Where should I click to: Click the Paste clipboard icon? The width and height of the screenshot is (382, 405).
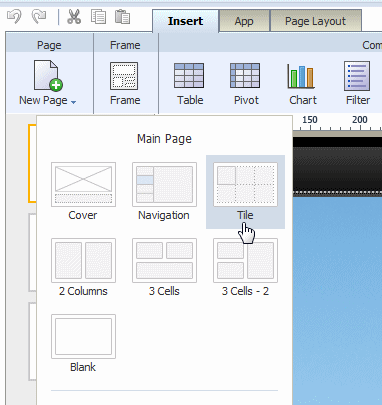click(122, 17)
